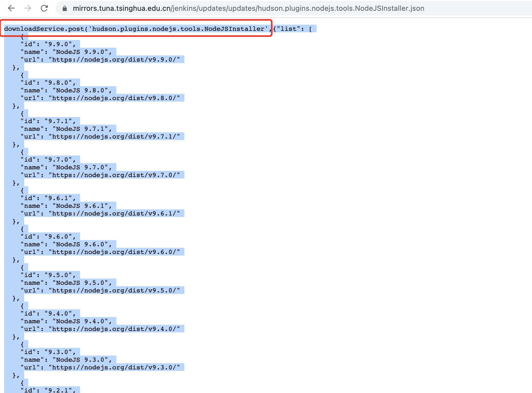Click the page reload icon
The width and height of the screenshot is (532, 393).
pos(44,8)
